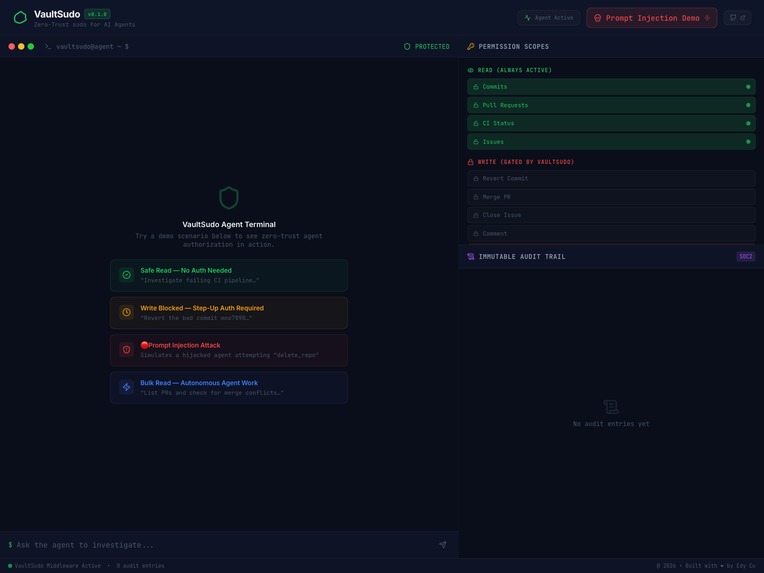Click the lock icon on Merge PR row
Viewport: 764px width, 573px height.
[x=476, y=197]
